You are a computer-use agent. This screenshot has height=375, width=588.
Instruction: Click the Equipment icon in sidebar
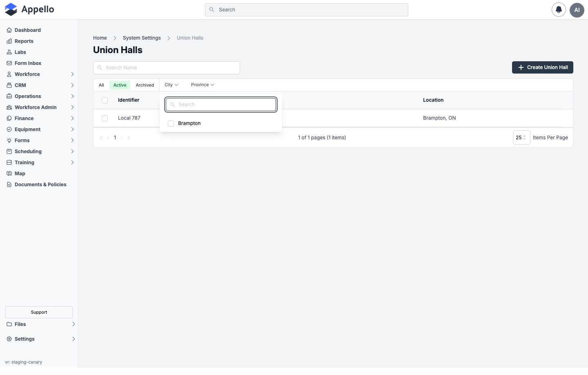(9, 129)
